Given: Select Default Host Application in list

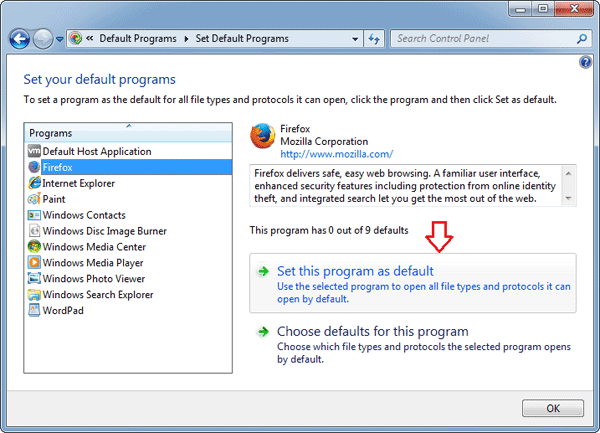Looking at the screenshot, I should [x=97, y=151].
